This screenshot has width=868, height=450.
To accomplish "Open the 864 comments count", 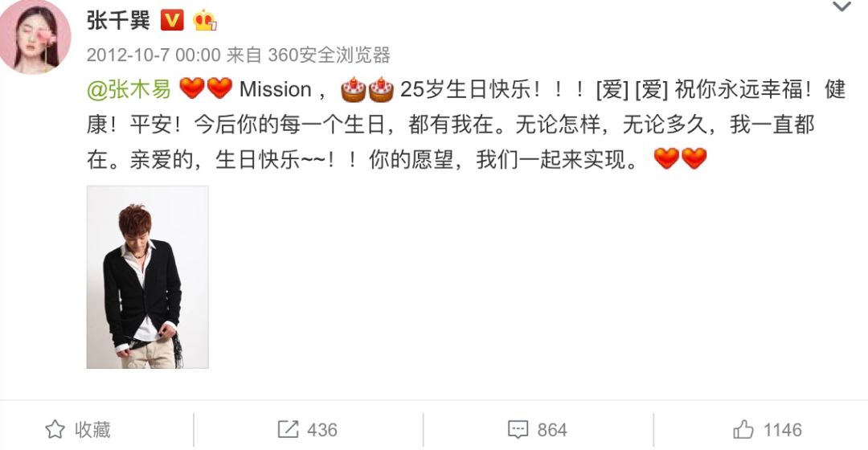I will (x=552, y=430).
